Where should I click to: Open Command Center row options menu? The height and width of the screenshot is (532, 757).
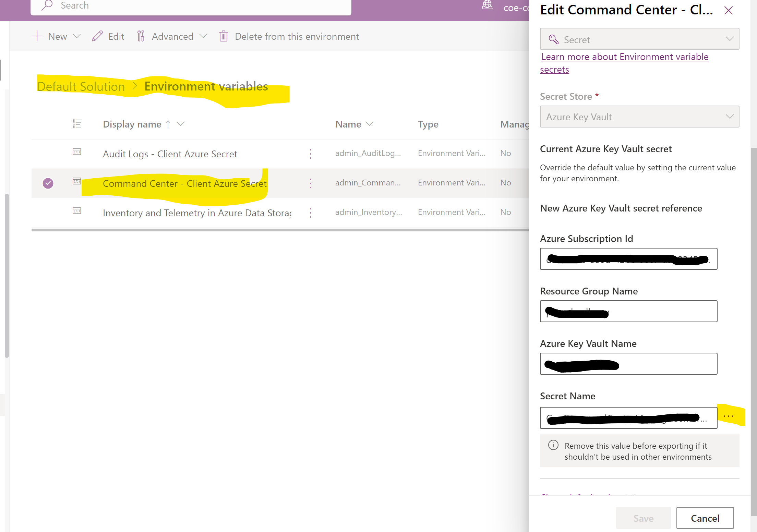tap(310, 183)
